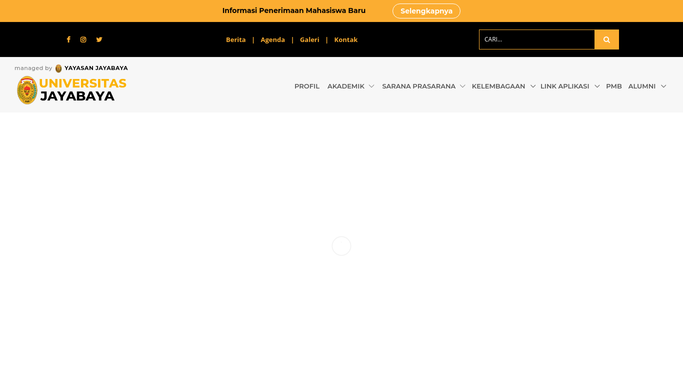683x384 pixels.
Task: Open the SARANA PRASARANA menu
Action: click(419, 86)
